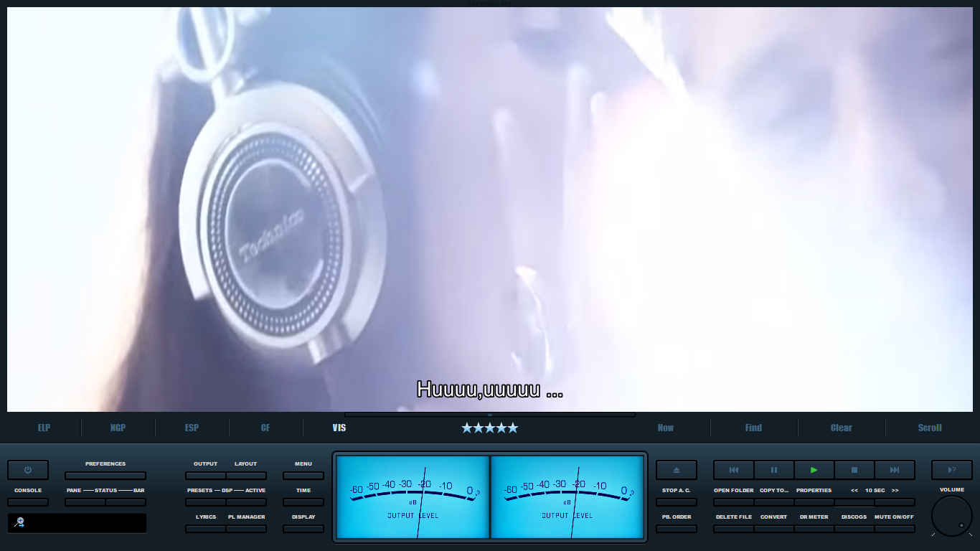Toggle the Stop A. C. button

[x=676, y=502]
